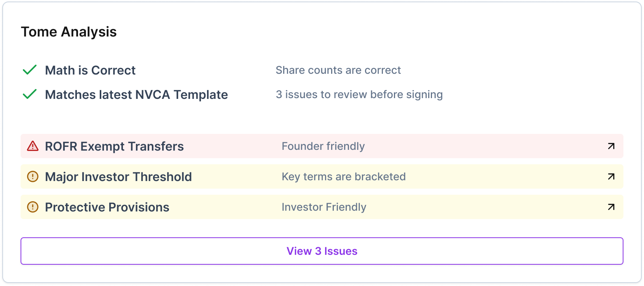Click the Investor Friendly description
This screenshot has width=644, height=286.
point(324,207)
